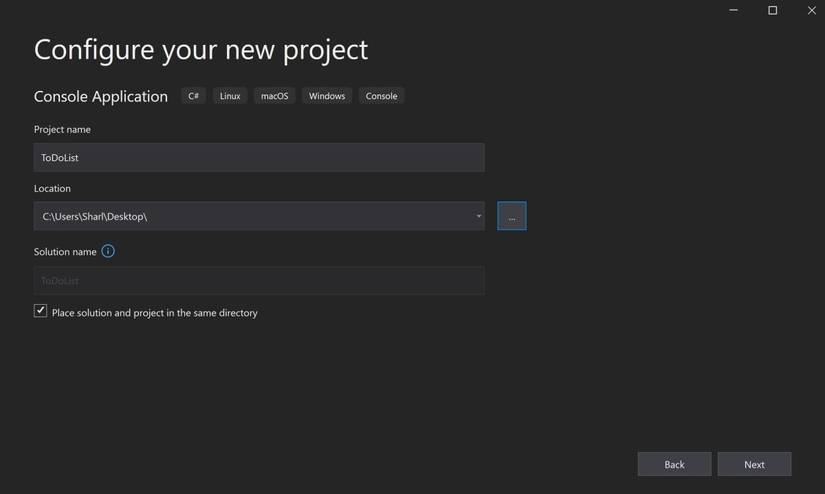
Task: Click the C# language tag
Action: point(193,96)
